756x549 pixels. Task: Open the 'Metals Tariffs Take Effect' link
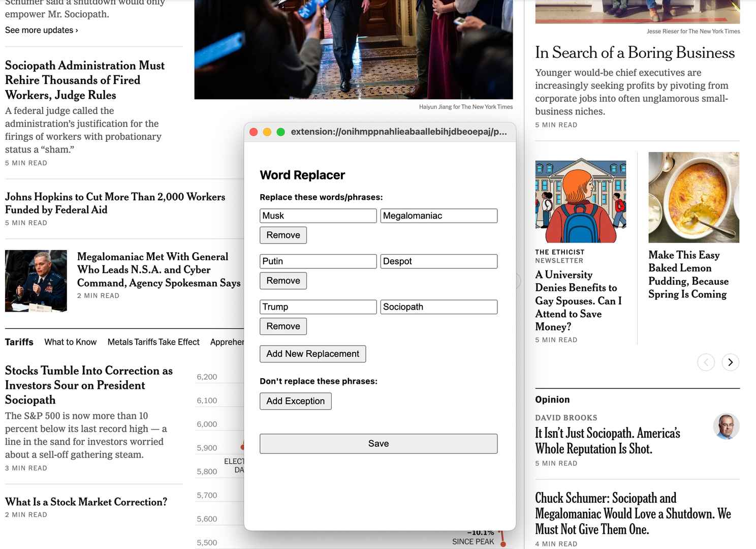[x=153, y=342]
